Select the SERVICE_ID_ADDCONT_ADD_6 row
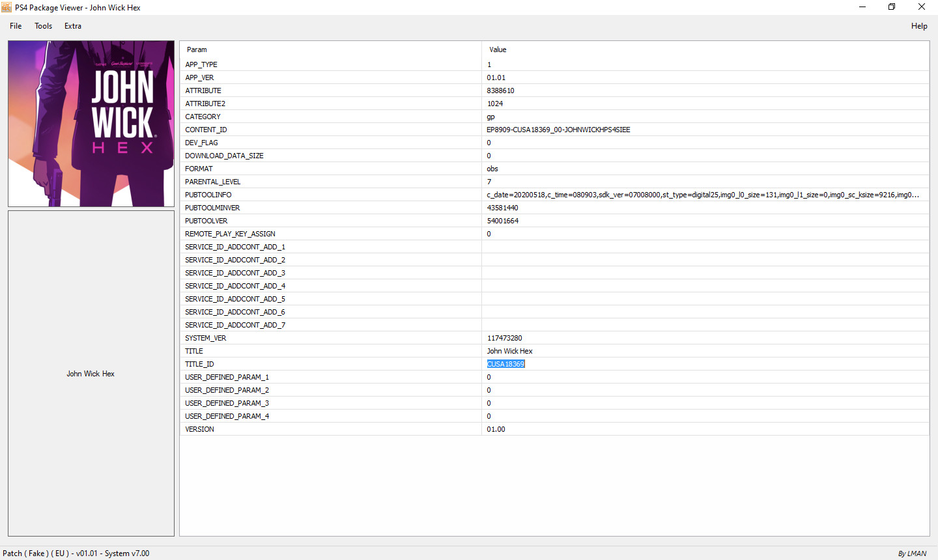Screen dimensions: 938x560 pos(554,312)
